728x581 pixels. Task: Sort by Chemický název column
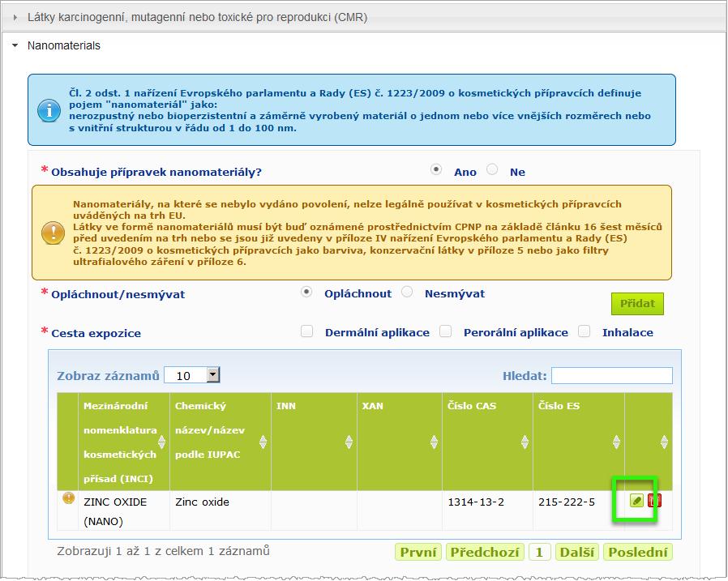coord(263,442)
